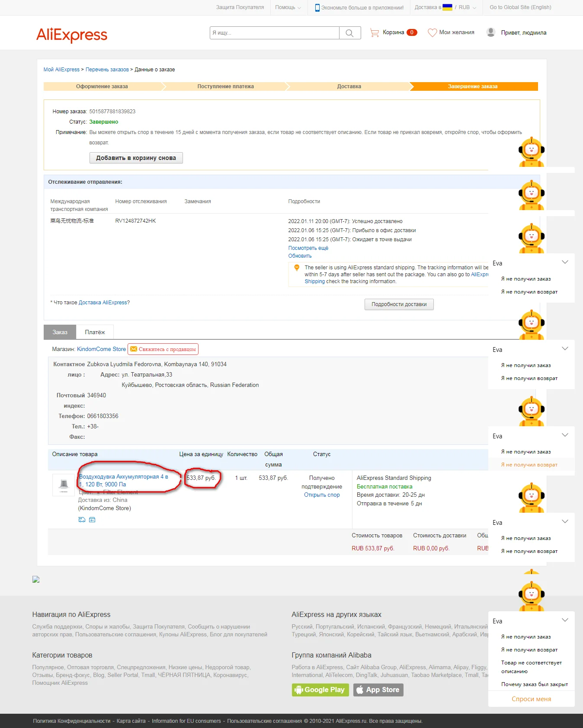Click 'Защита Покупателя' in the top bar
This screenshot has height=728, width=583.
pyautogui.click(x=240, y=7)
